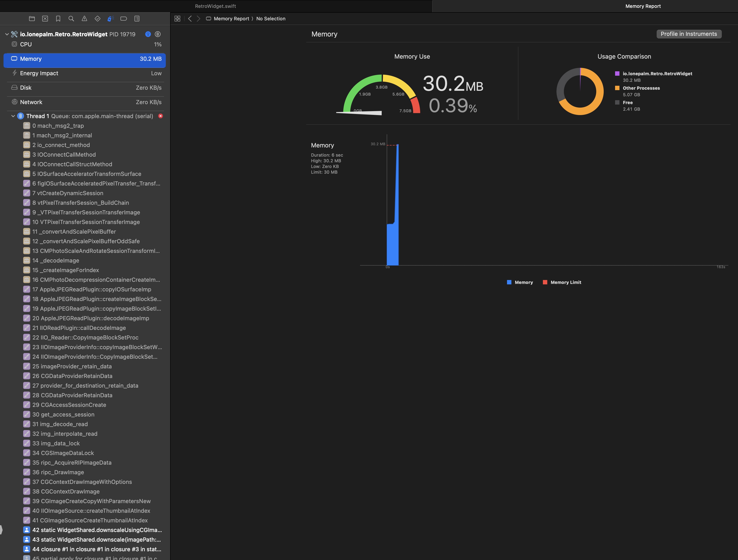
Task: Open the Report navigator icon
Action: click(137, 19)
